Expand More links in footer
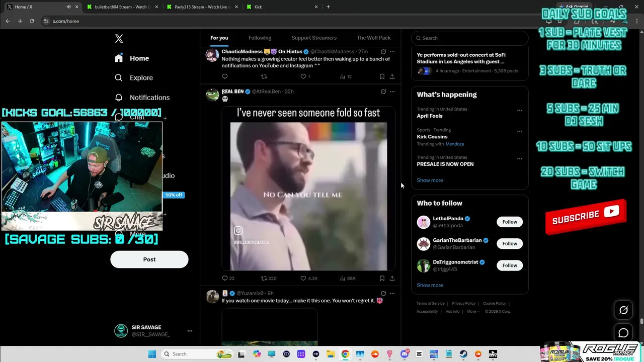This screenshot has width=644, height=362. click(x=473, y=311)
